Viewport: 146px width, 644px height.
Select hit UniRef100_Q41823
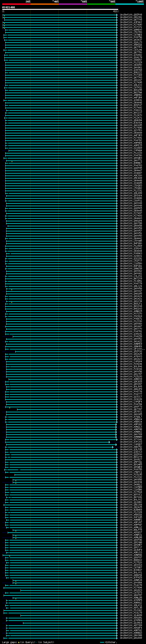131,590
